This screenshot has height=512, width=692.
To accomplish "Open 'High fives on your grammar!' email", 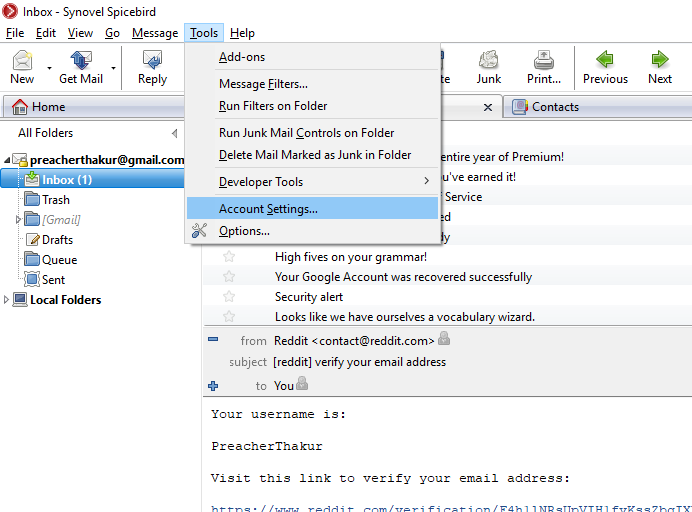I will point(351,257).
